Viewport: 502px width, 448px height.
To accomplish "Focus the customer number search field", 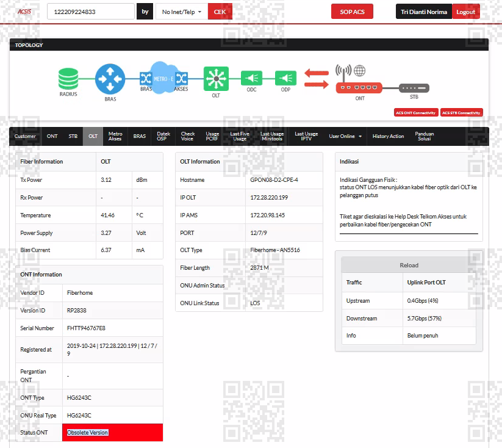I will point(91,12).
